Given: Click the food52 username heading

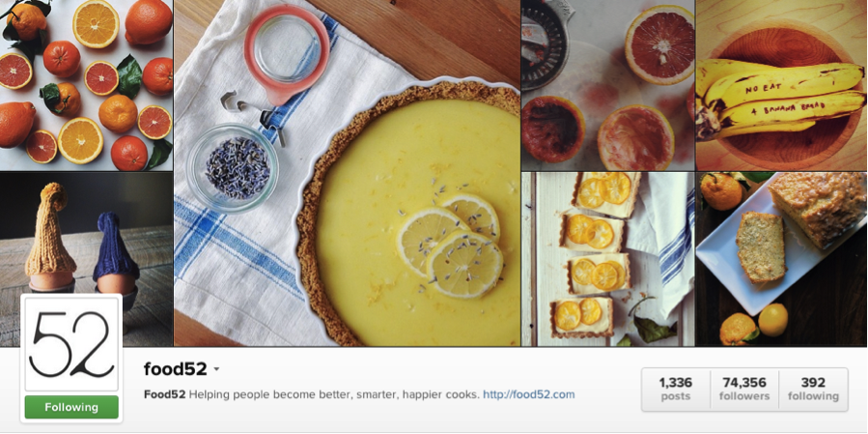Looking at the screenshot, I should (x=175, y=369).
